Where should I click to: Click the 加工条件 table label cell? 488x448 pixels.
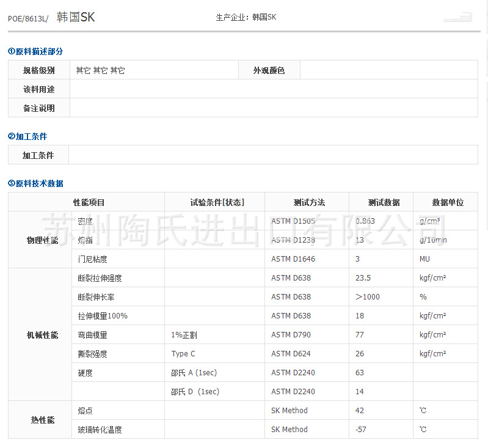coord(38,155)
